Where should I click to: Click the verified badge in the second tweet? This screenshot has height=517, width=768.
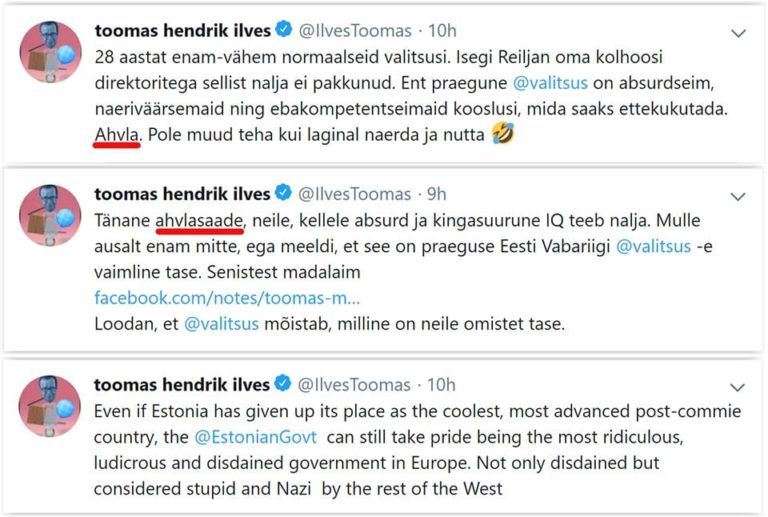click(282, 193)
